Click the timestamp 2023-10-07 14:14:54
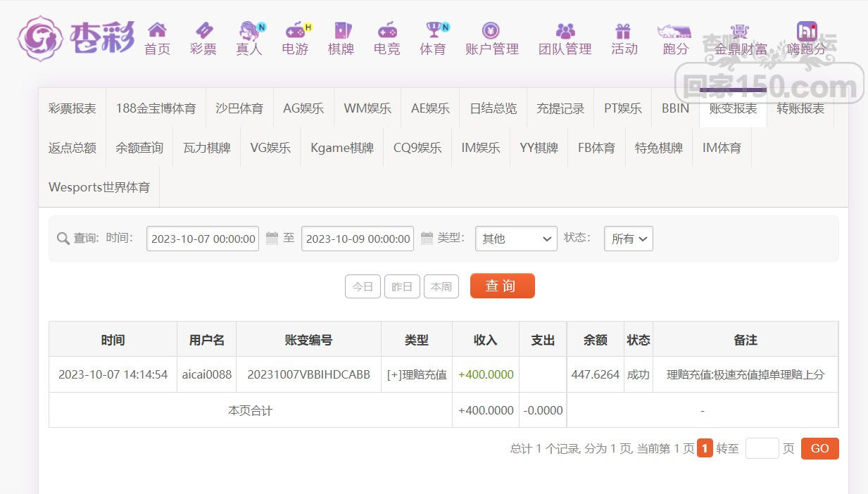 (x=113, y=374)
